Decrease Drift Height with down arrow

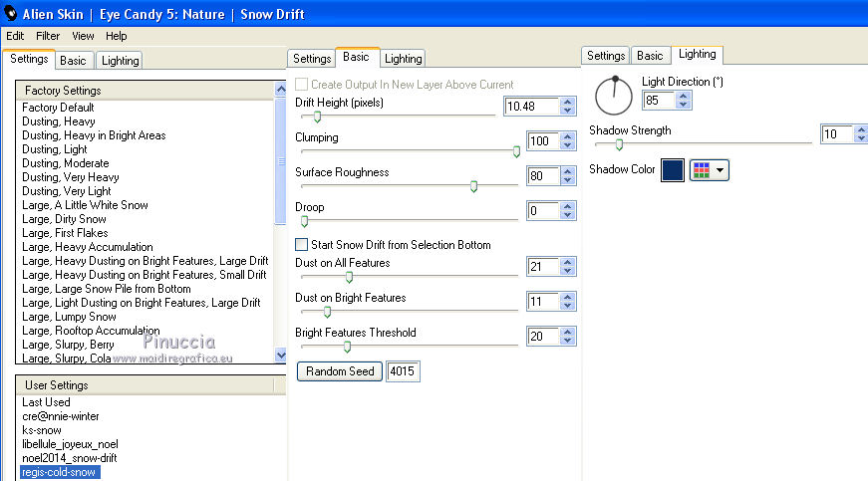pyautogui.click(x=567, y=111)
